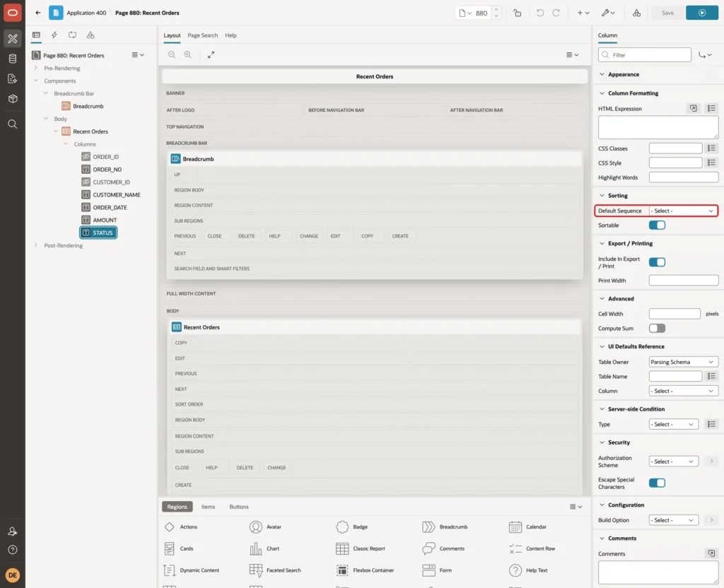Click the property Filter search field
Viewport: 724px width, 588px height.
[x=645, y=55]
